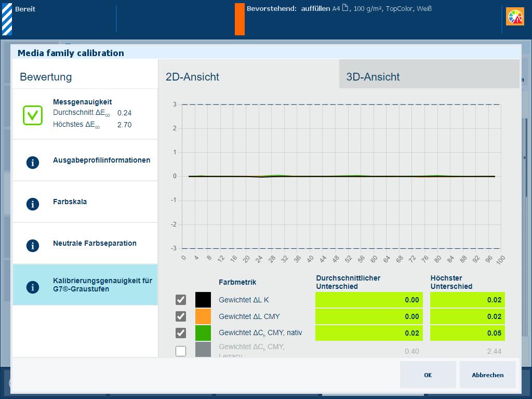This screenshot has height=399, width=532.
Task: Click the Abbrechen button
Action: pyautogui.click(x=487, y=375)
